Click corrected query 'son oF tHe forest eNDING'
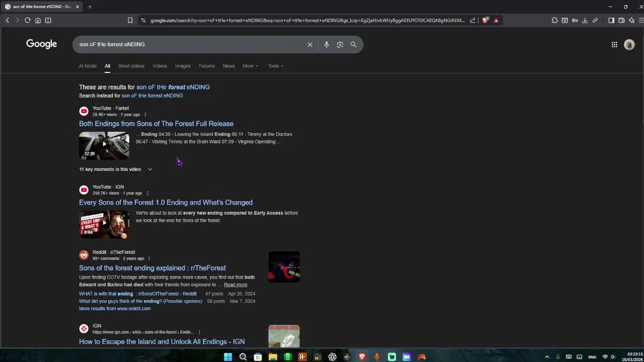Image resolution: width=644 pixels, height=362 pixels. pos(173,87)
